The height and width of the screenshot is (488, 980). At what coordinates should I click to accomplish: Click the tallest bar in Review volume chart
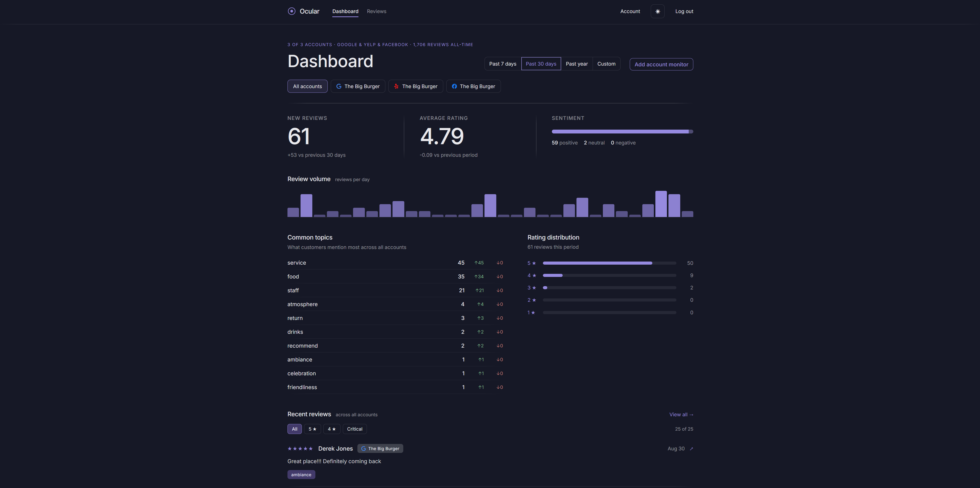[661, 204]
